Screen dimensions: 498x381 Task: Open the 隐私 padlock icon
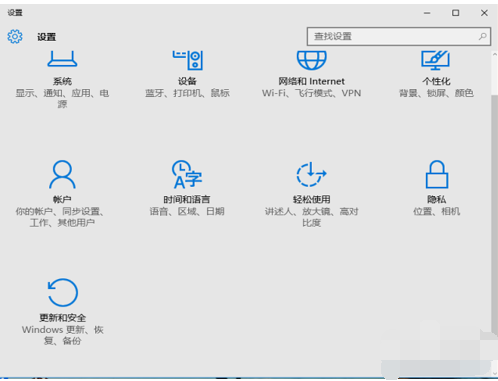point(437,174)
